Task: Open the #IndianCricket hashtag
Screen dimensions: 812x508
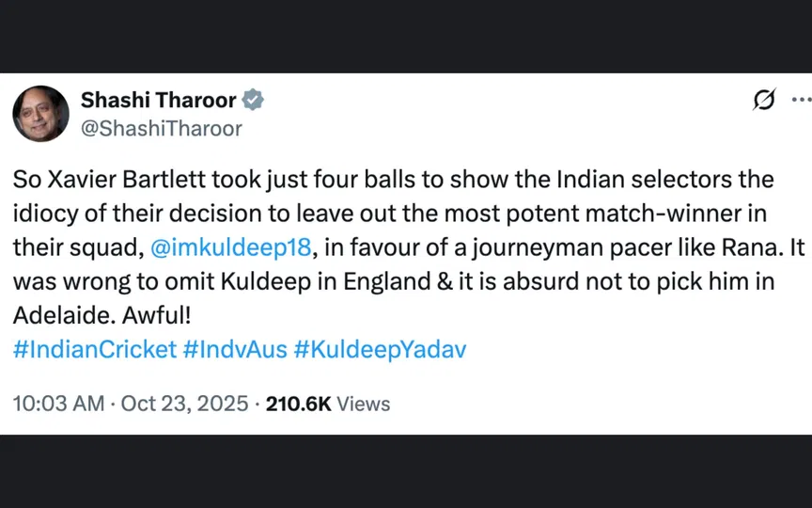Action: 95,349
